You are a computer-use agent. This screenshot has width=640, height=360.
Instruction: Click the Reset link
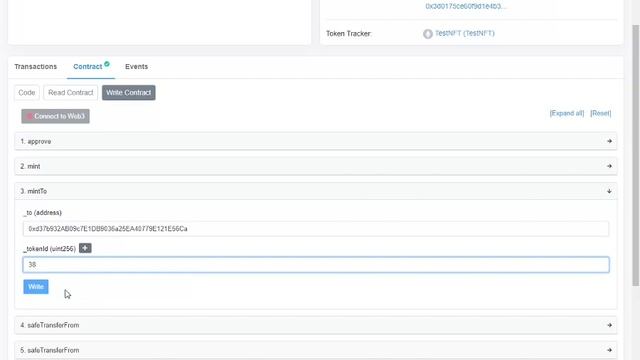pyautogui.click(x=600, y=113)
